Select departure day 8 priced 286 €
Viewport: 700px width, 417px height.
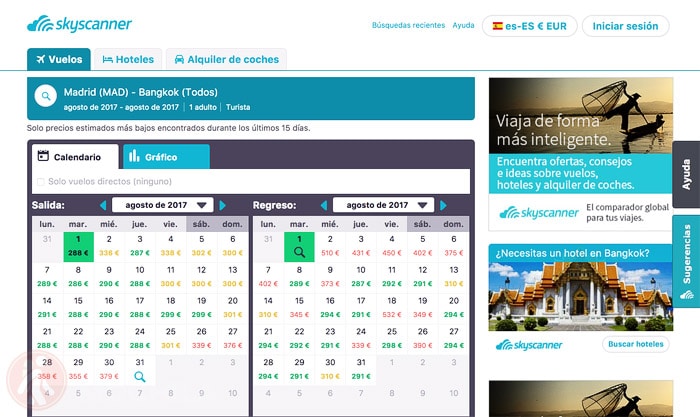tap(78, 277)
